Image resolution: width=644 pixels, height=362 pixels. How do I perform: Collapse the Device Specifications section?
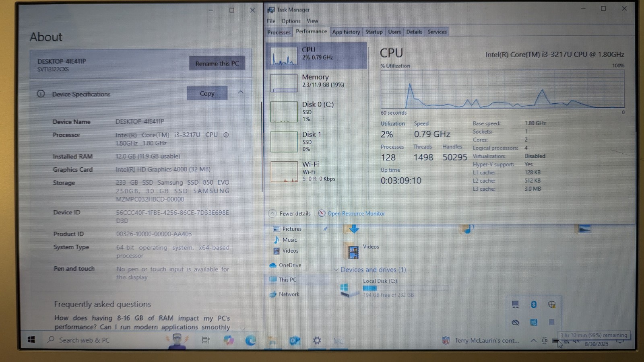241,92
